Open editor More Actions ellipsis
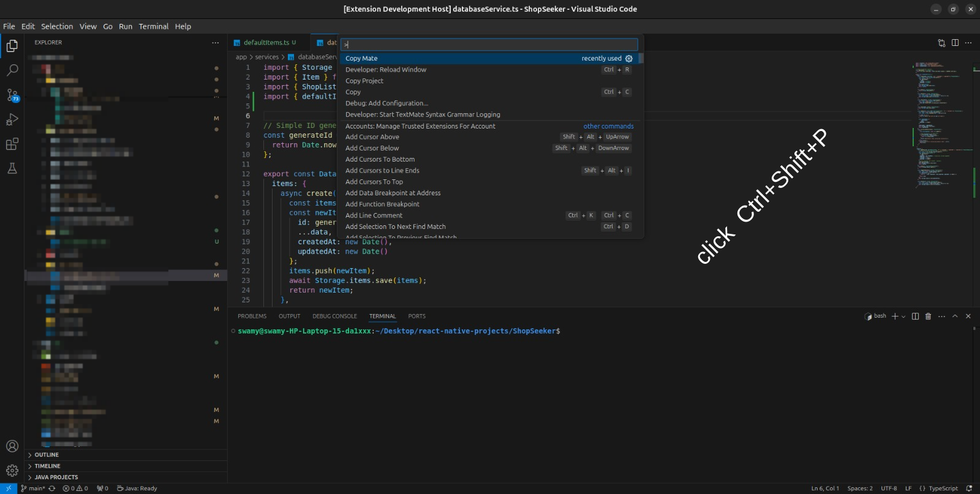This screenshot has height=494, width=980. click(x=968, y=43)
